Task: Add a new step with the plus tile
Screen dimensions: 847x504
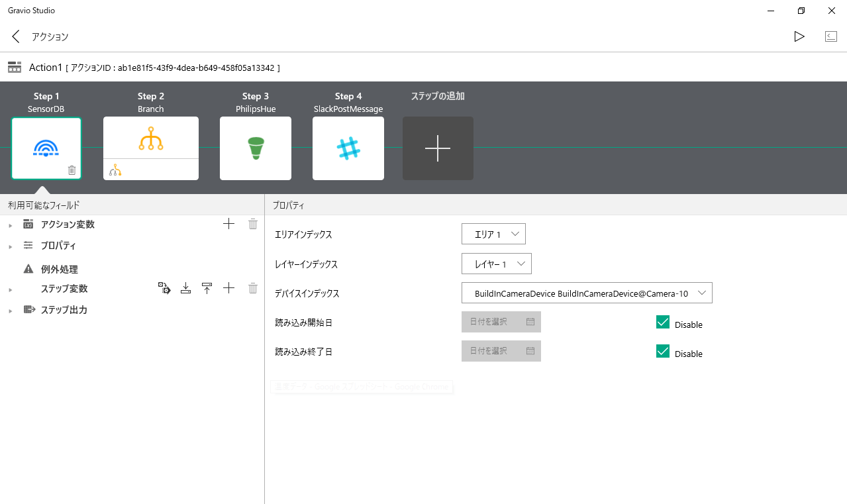Action: 438,148
